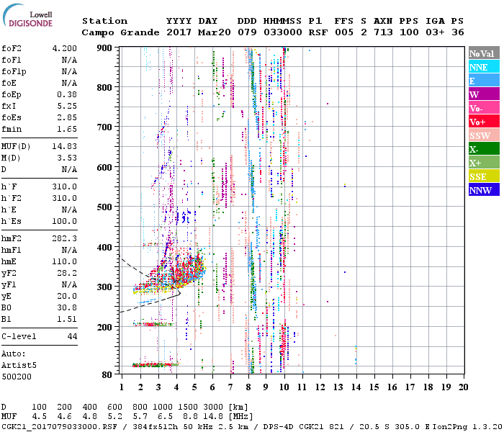The height and width of the screenshot is (432, 504).
Task: Click the hmF2 value 282.3
Action: [65, 238]
